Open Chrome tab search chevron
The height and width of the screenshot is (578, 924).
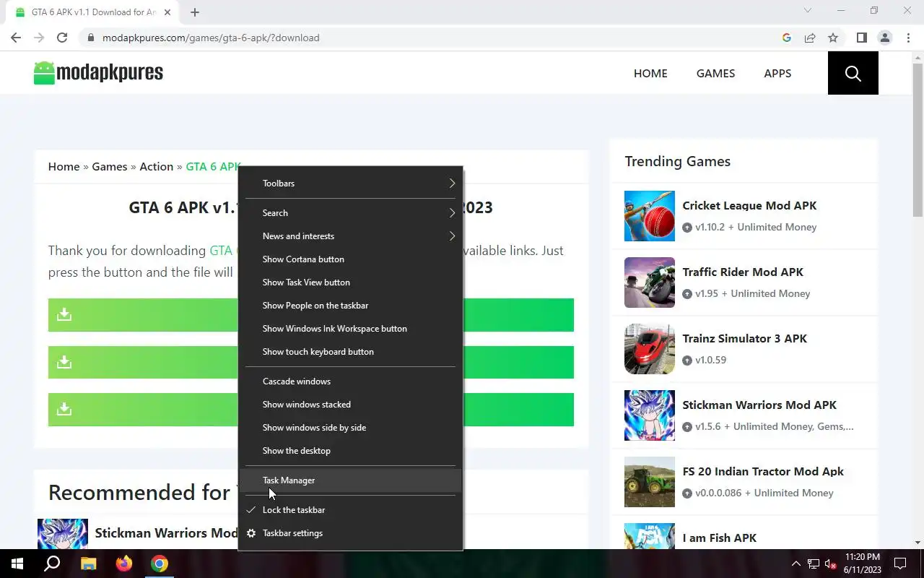[808, 11]
